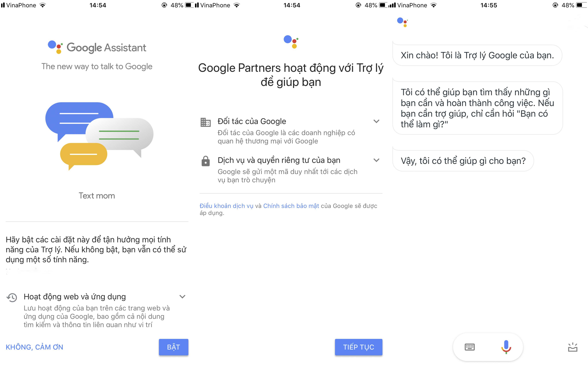Expand the Đối tác của Google section

point(376,121)
